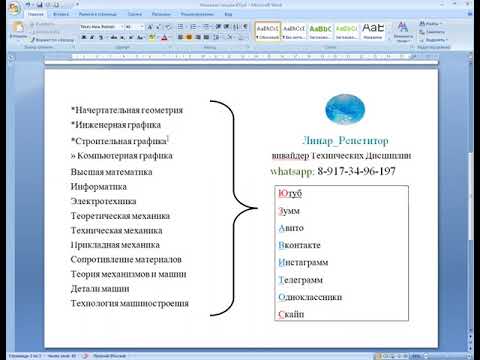Click the Replace button in Editing group
Screen dimensions: 480x360
(432, 32)
